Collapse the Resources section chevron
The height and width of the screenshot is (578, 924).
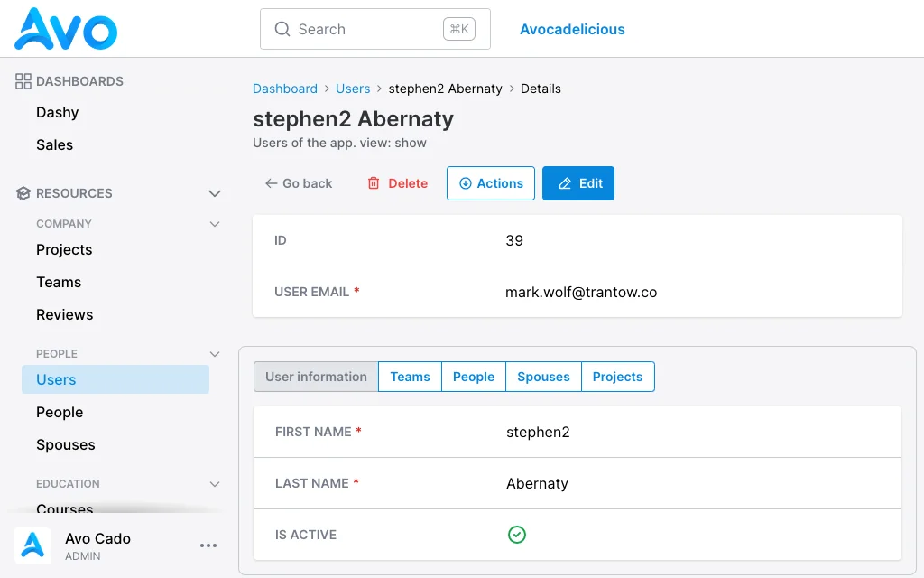tap(215, 193)
